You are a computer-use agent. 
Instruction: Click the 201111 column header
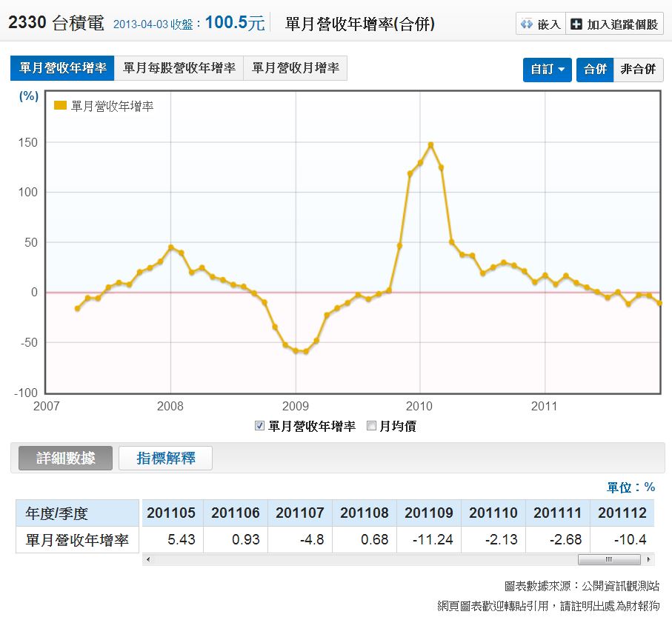point(558,513)
